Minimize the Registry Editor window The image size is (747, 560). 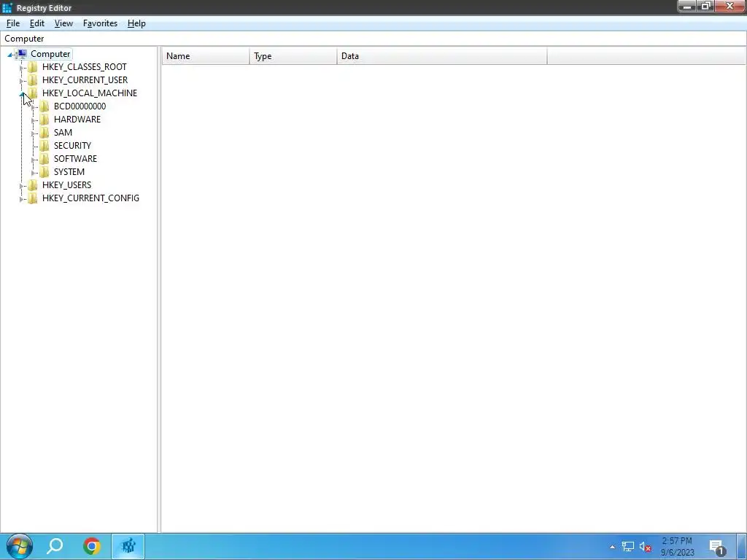[687, 6]
